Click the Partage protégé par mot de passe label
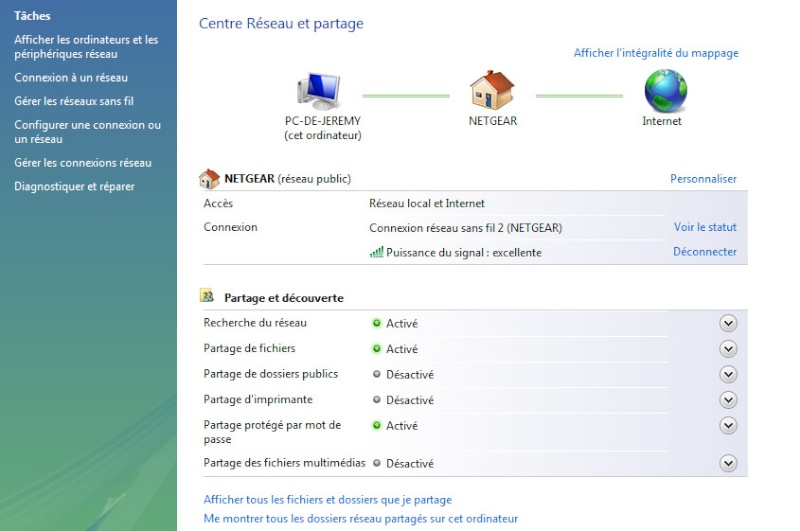The image size is (800, 531). tap(272, 432)
